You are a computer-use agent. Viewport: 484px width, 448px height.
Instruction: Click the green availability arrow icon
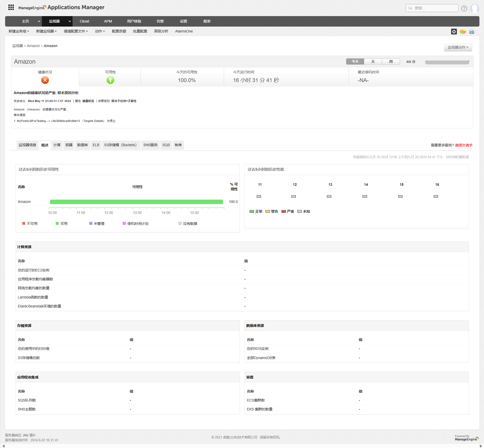coord(110,80)
